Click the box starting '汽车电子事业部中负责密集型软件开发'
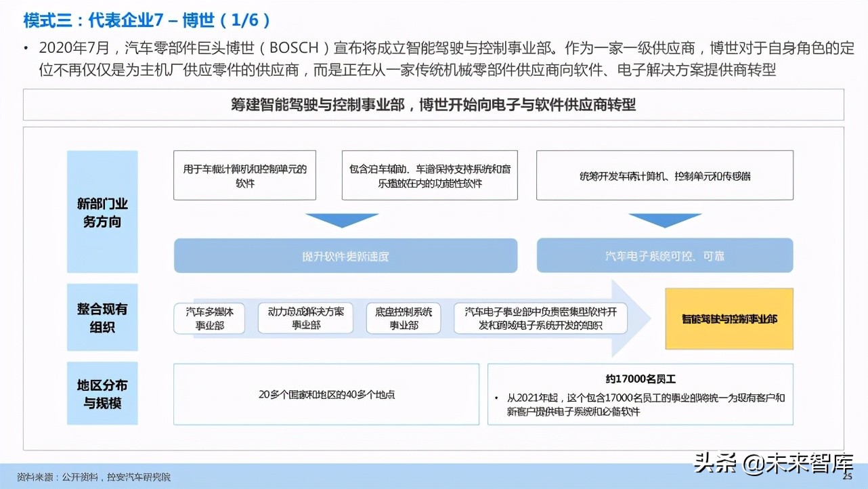This screenshot has width=868, height=489. 540,318
